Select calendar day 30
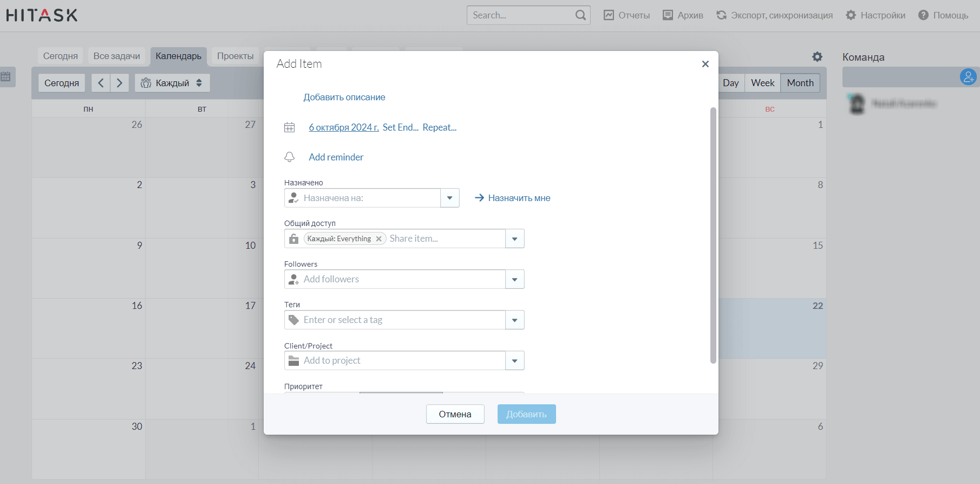Viewport: 980px width, 484px height. pos(88,449)
